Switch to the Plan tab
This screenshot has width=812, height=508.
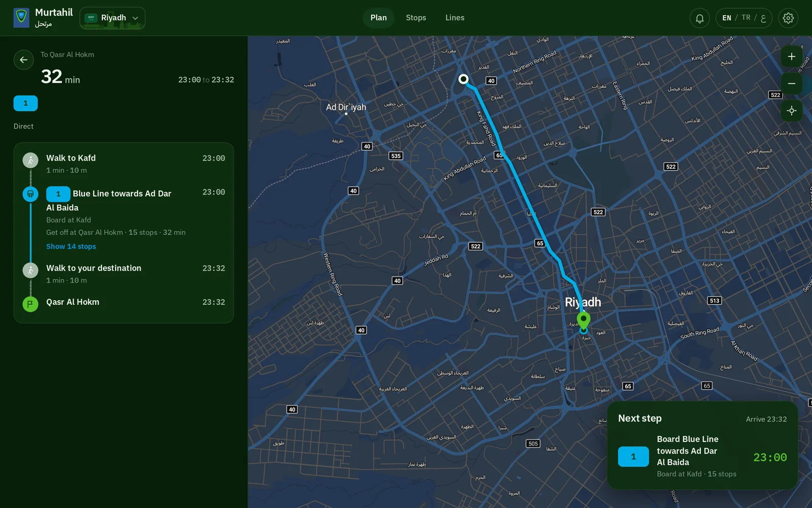pyautogui.click(x=379, y=18)
